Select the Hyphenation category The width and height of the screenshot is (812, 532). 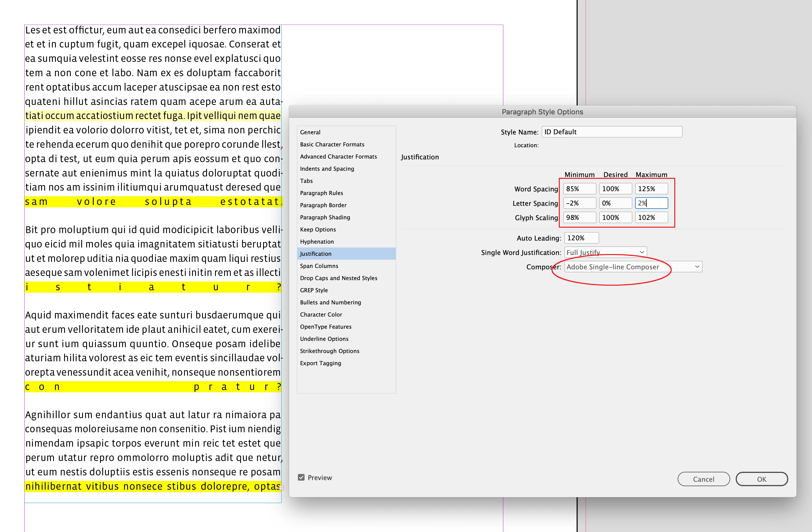(317, 241)
